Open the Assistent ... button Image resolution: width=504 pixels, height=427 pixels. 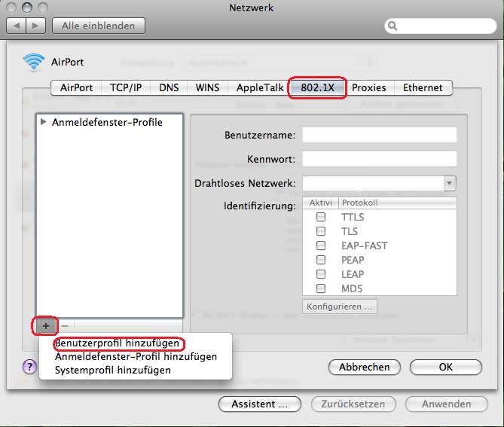[260, 404]
